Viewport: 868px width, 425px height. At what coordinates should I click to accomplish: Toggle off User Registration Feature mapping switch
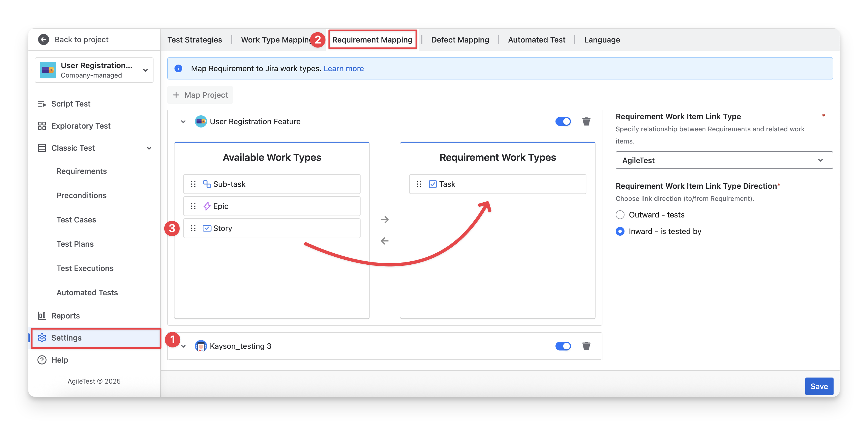click(x=563, y=121)
